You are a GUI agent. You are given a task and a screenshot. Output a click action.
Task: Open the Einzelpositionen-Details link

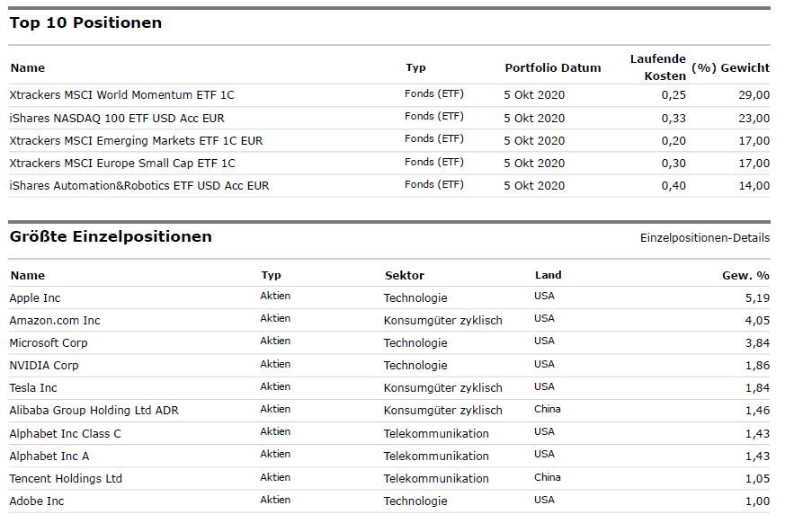click(x=704, y=238)
